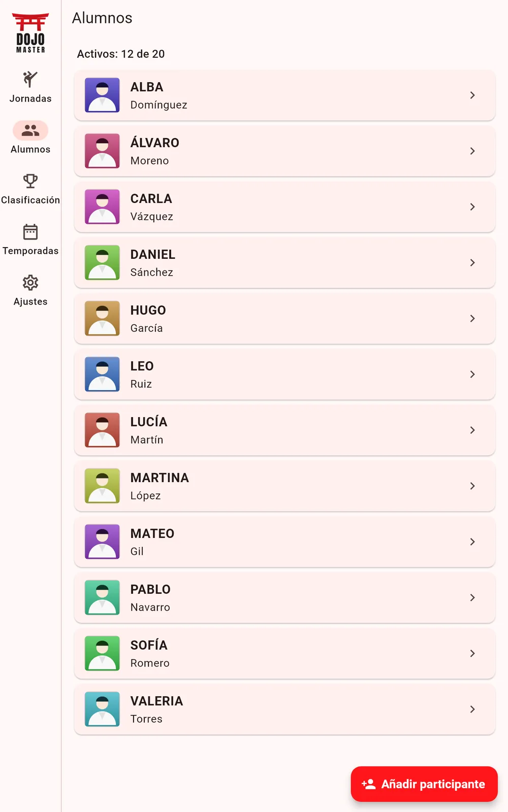Image resolution: width=508 pixels, height=812 pixels.
Task: Select the MARTINA name text
Action: coord(160,478)
